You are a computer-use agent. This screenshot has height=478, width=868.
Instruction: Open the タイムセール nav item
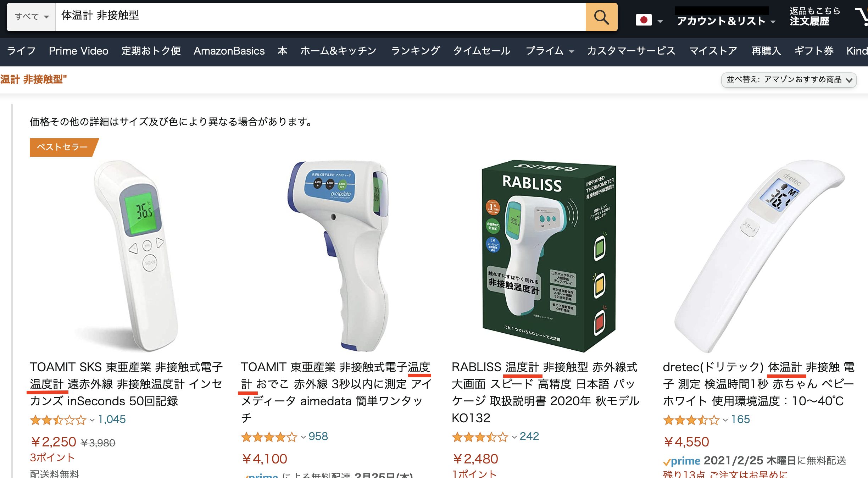[x=482, y=51]
